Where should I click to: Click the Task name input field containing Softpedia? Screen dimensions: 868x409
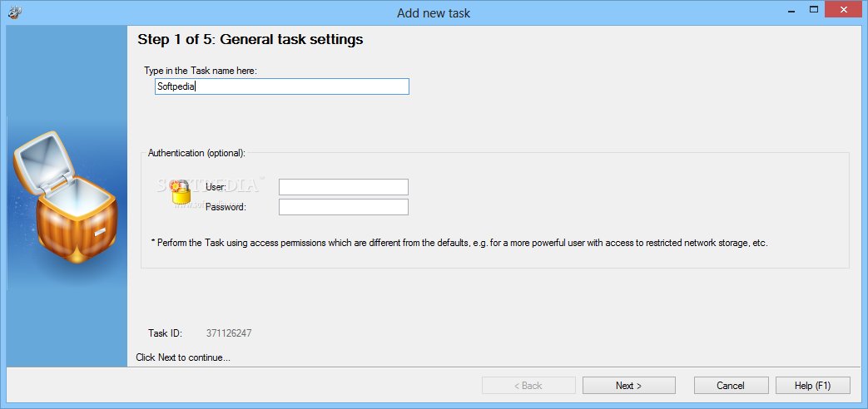click(282, 86)
